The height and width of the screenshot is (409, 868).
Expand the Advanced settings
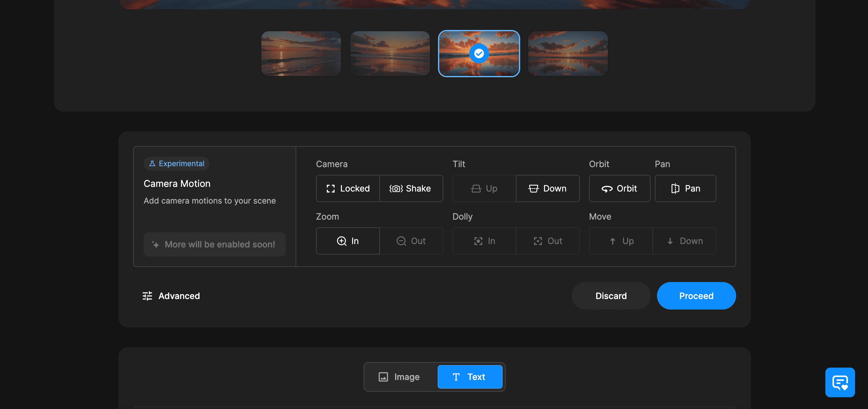tap(171, 296)
